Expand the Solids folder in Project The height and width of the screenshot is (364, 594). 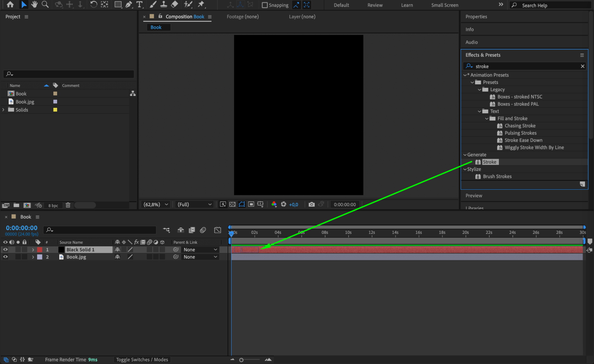pos(3,110)
